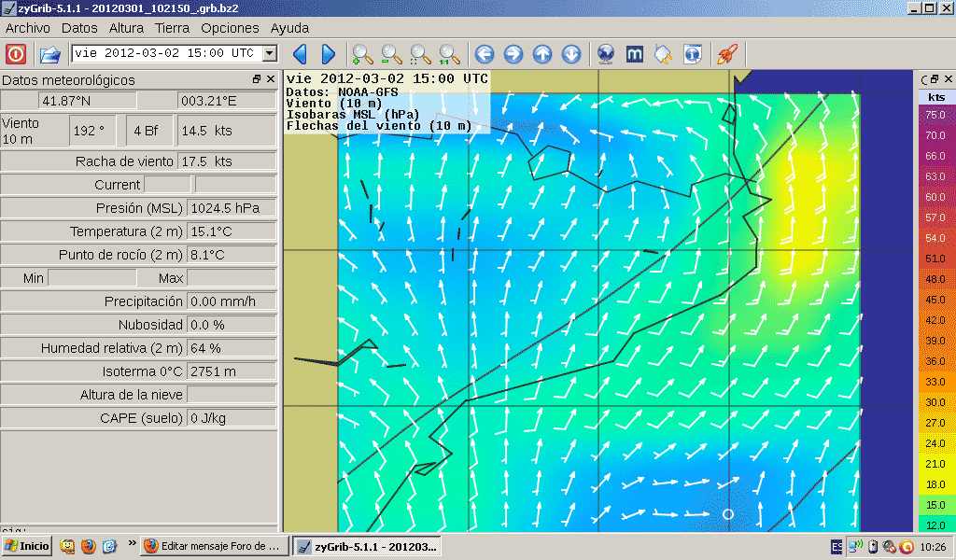Pan the map right
The image size is (956, 560).
[513, 54]
